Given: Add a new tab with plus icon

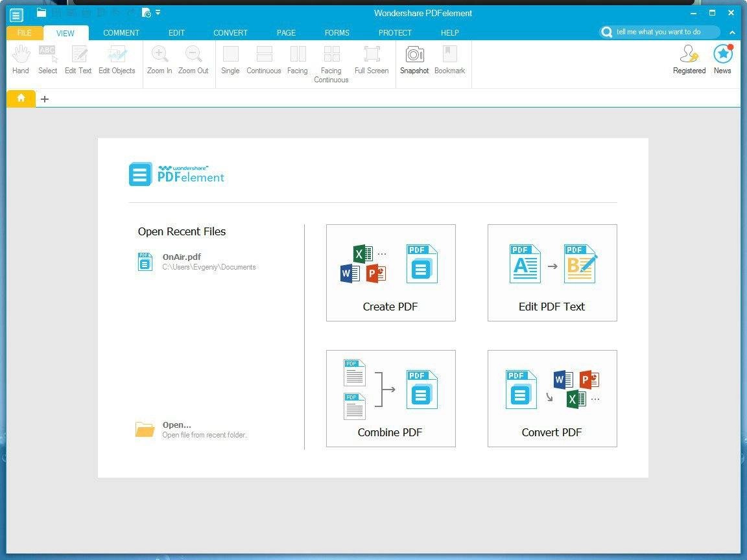Looking at the screenshot, I should 44,99.
